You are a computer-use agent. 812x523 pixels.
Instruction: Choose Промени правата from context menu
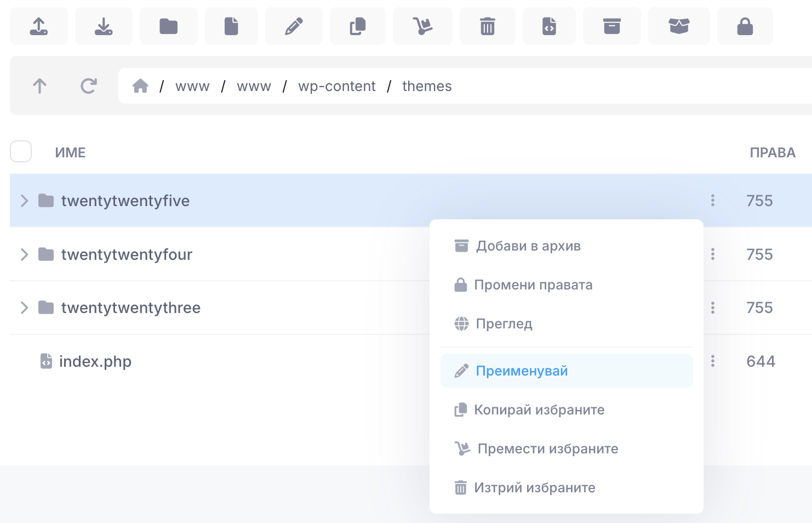point(567,285)
